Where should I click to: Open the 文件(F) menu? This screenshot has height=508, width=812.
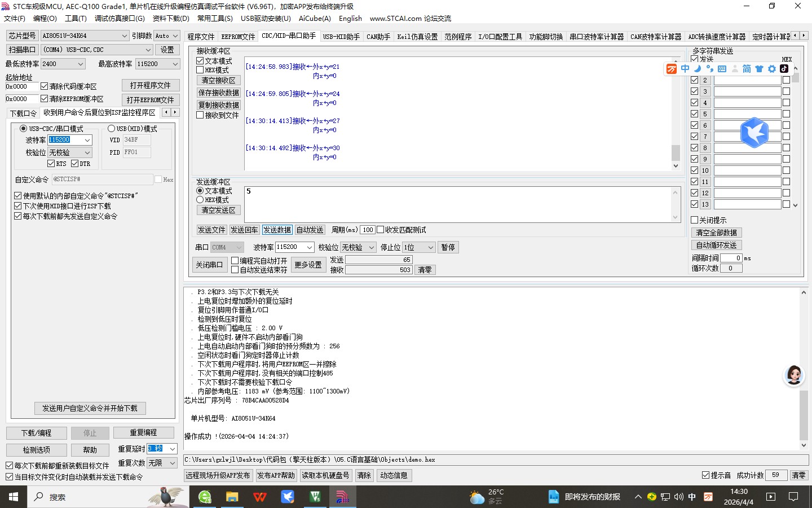[x=15, y=19]
